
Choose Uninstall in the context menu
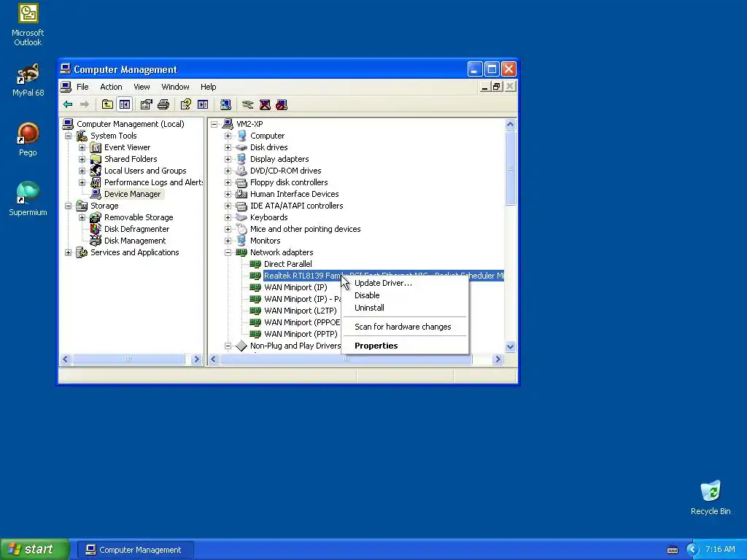[404, 308]
